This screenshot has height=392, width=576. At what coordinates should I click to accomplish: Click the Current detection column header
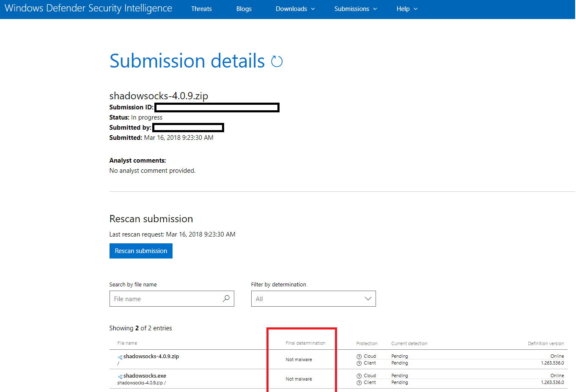click(x=409, y=343)
